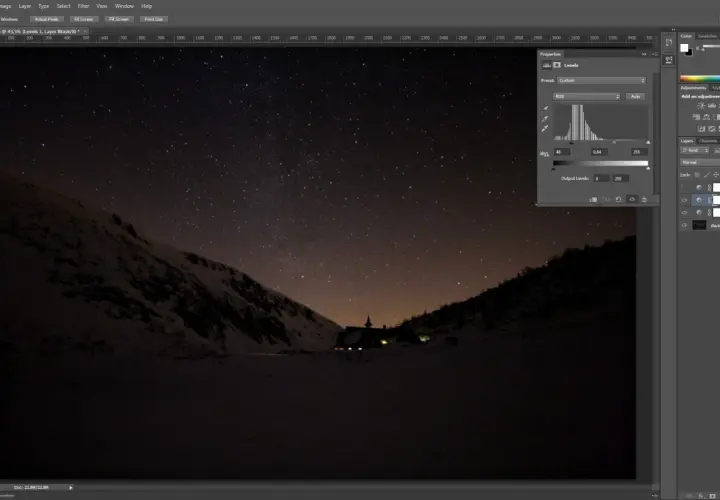This screenshot has height=500, width=720.
Task: Open the Help menu
Action: [146, 6]
